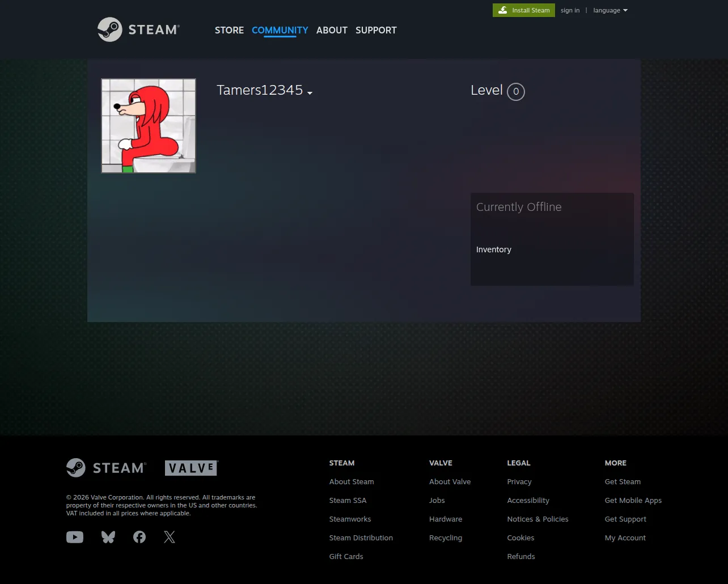The width and height of the screenshot is (728, 584).
Task: Open Steam Distribution footer link
Action: pos(361,538)
